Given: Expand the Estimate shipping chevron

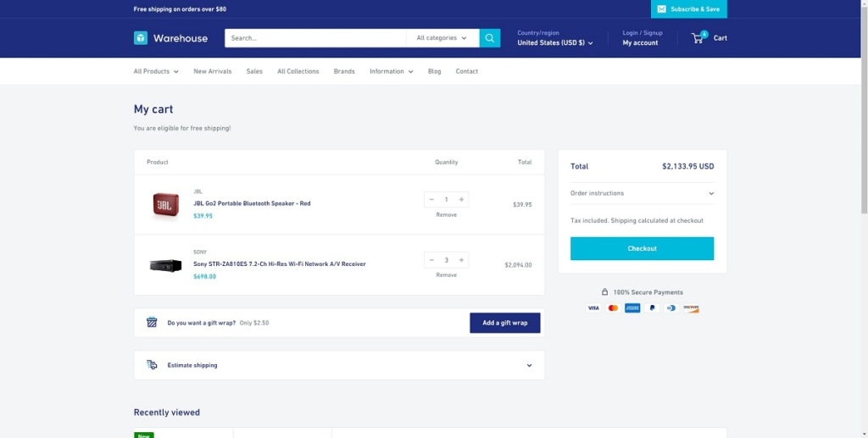Looking at the screenshot, I should (529, 365).
